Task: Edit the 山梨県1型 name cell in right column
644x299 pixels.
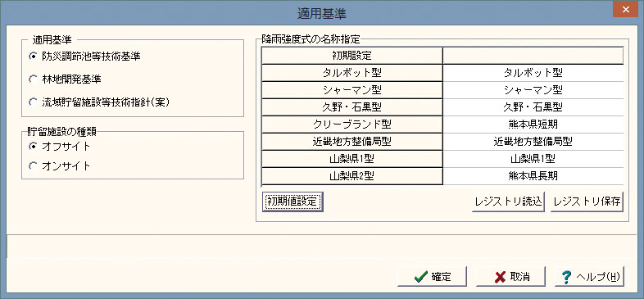Action: click(533, 159)
